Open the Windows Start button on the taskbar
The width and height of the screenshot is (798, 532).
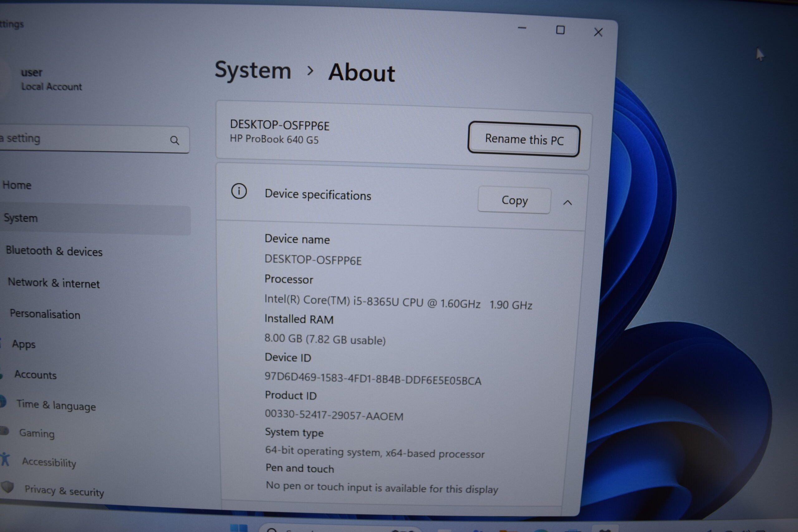(239, 528)
